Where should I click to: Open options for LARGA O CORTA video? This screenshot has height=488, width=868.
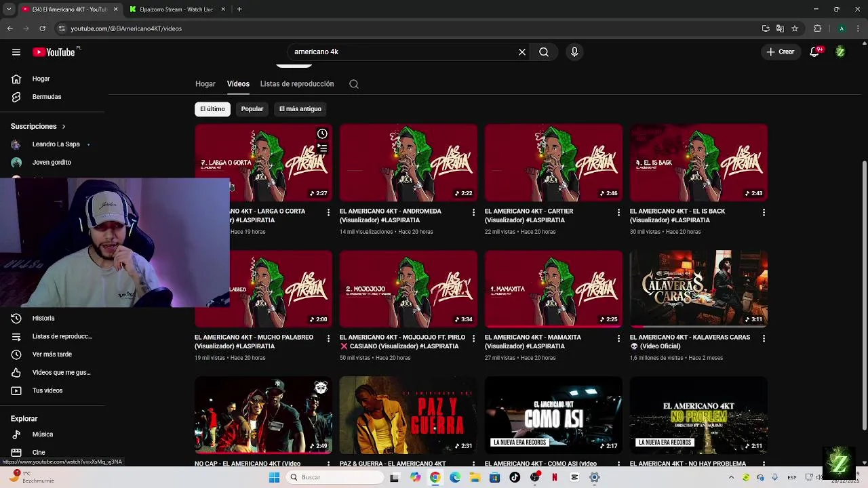[328, 212]
